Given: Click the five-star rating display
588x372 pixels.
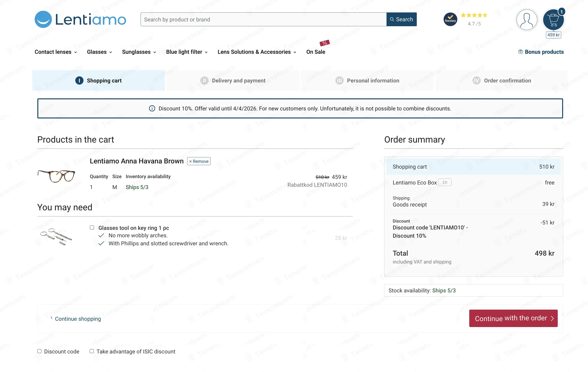Looking at the screenshot, I should tap(474, 15).
